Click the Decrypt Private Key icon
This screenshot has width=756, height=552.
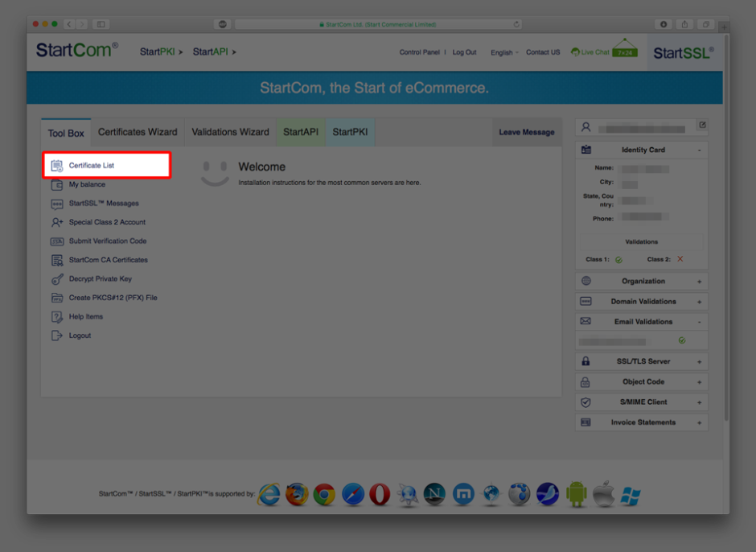point(57,279)
